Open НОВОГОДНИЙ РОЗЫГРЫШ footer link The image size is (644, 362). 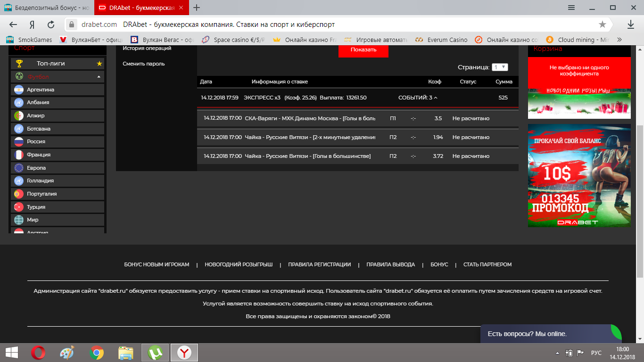pyautogui.click(x=239, y=264)
